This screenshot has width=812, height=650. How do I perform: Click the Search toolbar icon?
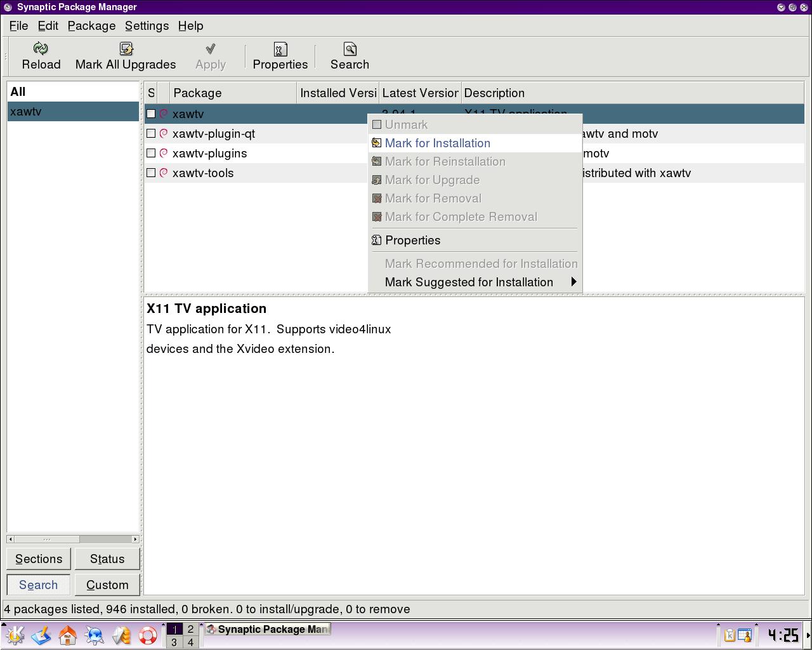point(350,49)
